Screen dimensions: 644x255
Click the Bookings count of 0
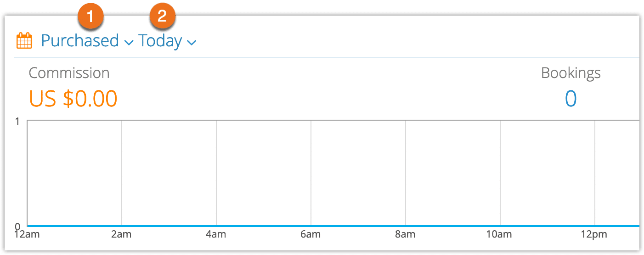click(x=571, y=98)
